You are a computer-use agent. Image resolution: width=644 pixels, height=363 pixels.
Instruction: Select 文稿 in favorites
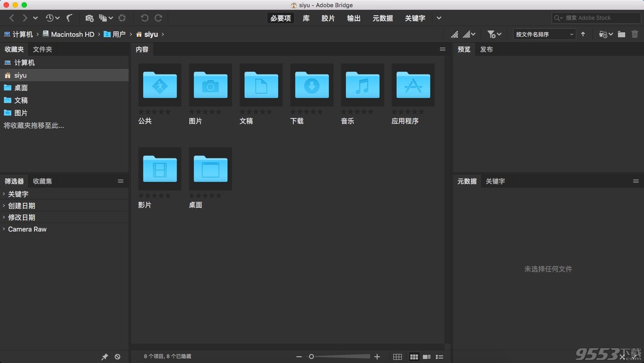pyautogui.click(x=64, y=101)
